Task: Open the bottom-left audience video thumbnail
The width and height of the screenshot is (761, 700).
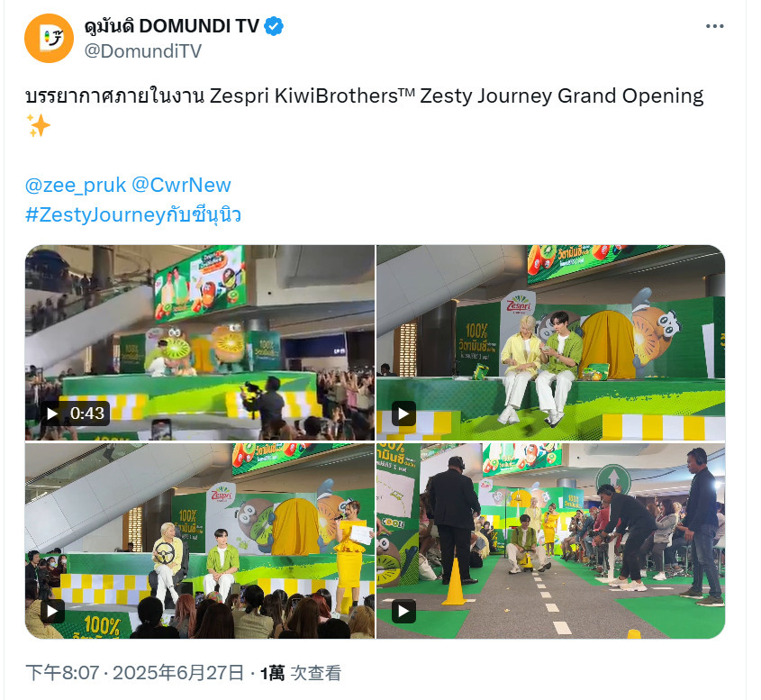Action: point(200,541)
